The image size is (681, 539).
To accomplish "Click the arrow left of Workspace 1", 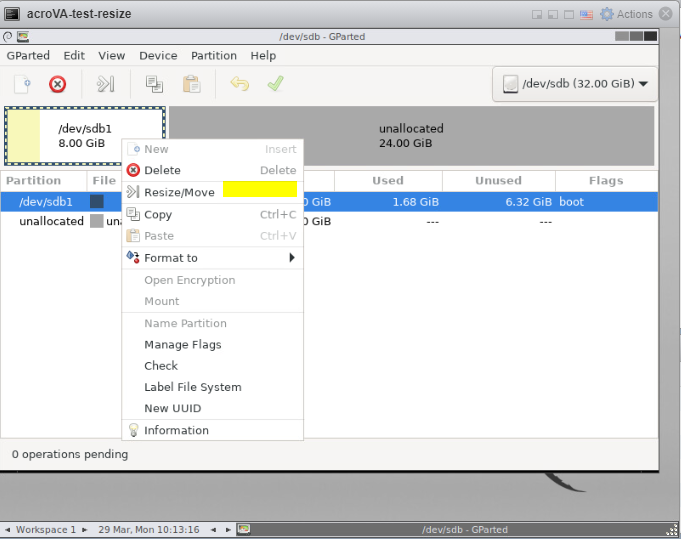I will coord(7,530).
